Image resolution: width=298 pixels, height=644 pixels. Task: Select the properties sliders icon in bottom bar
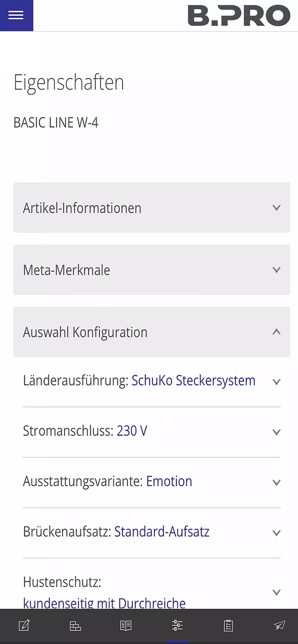pyautogui.click(x=177, y=625)
